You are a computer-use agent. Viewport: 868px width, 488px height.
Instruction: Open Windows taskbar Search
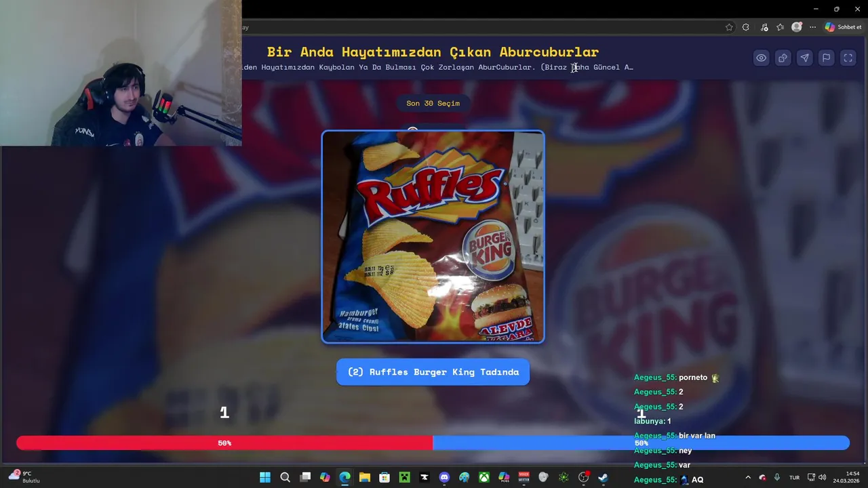[x=285, y=477]
